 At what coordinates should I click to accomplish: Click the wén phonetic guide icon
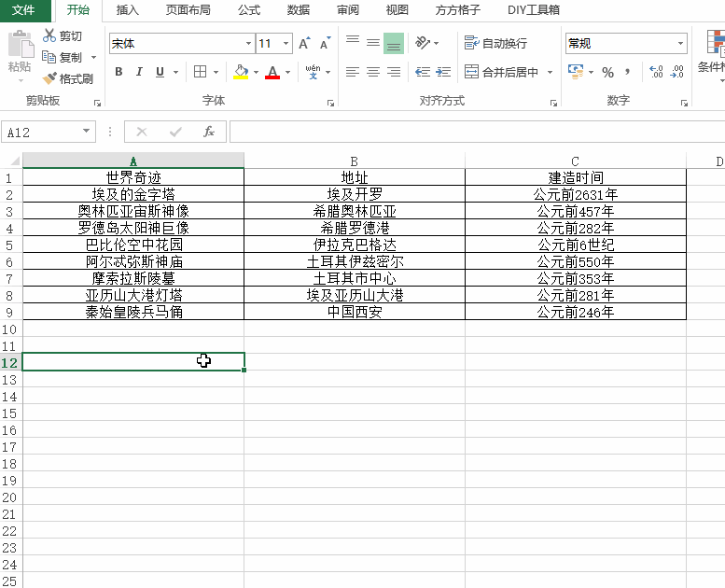tap(313, 72)
